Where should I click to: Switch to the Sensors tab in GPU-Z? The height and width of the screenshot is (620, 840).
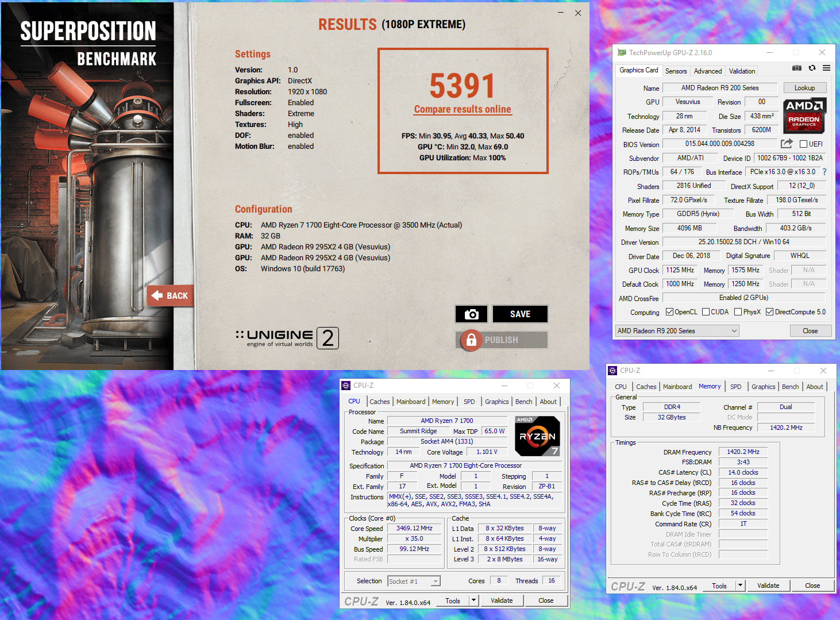(676, 71)
